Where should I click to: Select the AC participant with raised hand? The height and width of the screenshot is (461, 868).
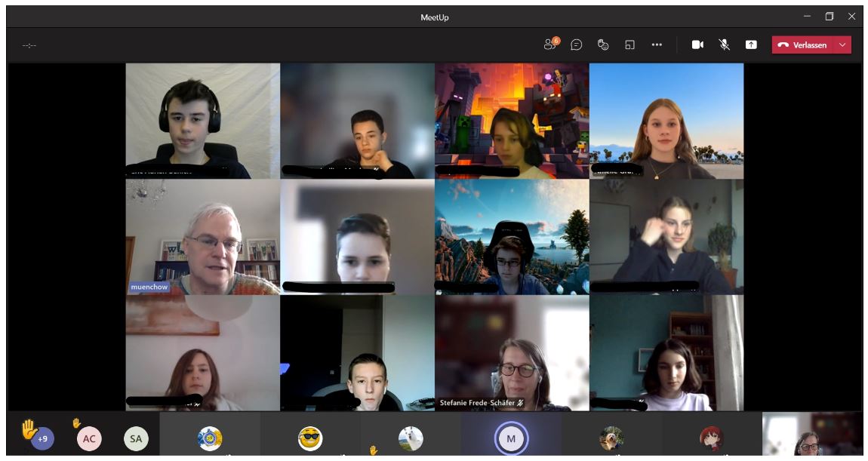click(89, 438)
